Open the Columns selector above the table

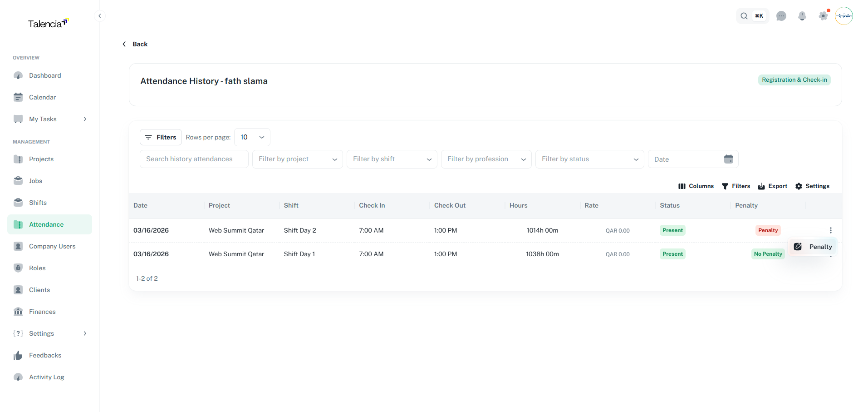click(x=696, y=186)
